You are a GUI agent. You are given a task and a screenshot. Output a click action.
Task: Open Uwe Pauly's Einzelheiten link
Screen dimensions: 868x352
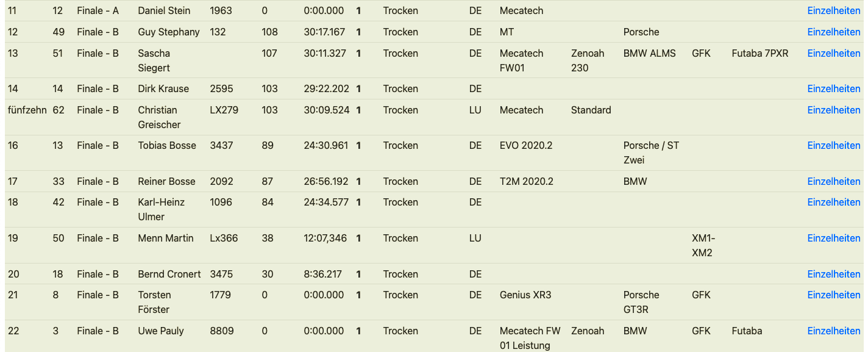(833, 331)
